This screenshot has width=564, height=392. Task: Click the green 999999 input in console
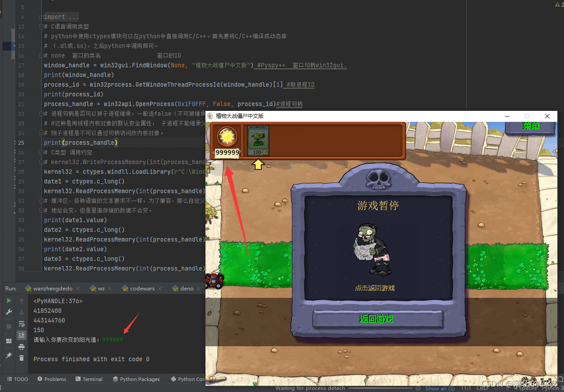(x=113, y=340)
